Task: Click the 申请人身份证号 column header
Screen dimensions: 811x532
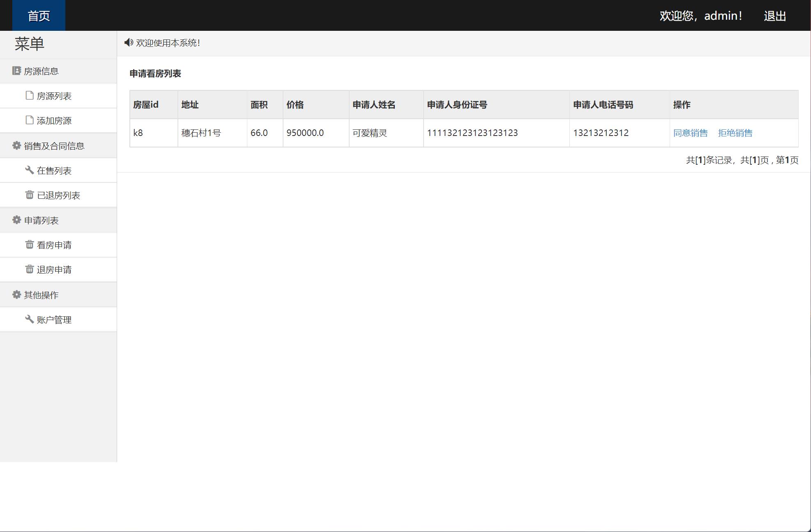Action: click(457, 105)
